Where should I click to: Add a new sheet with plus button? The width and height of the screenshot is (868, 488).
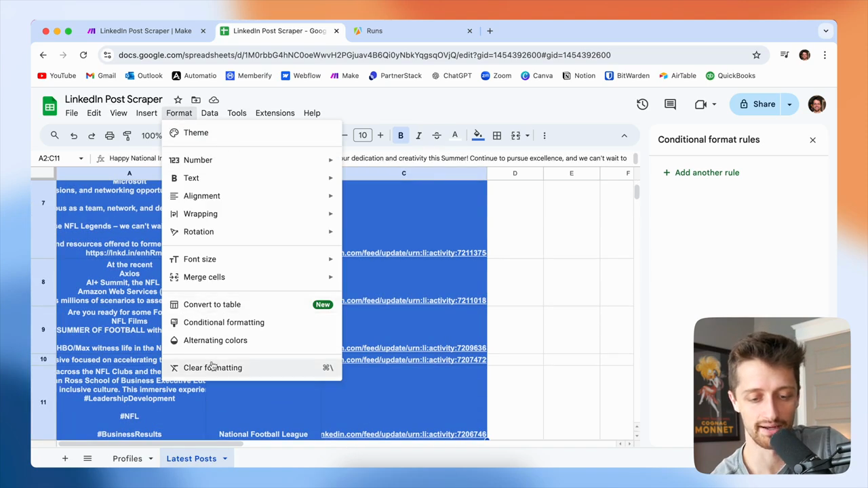coord(65,459)
